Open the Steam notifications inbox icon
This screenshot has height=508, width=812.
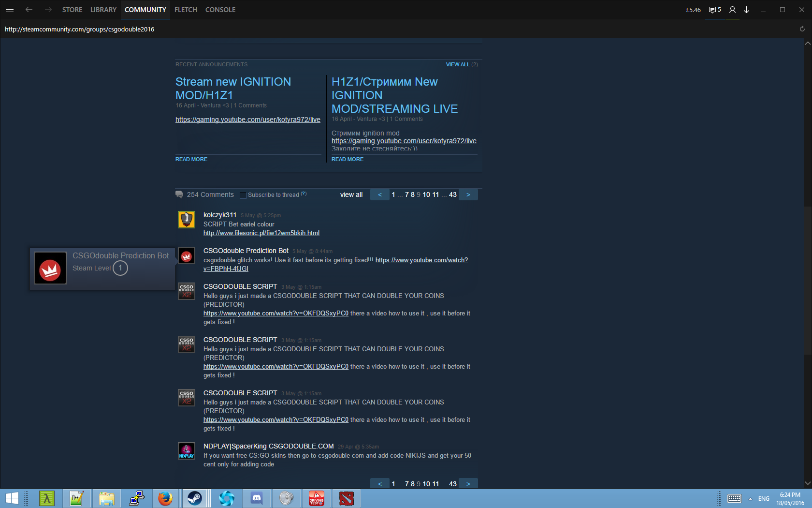click(x=714, y=10)
